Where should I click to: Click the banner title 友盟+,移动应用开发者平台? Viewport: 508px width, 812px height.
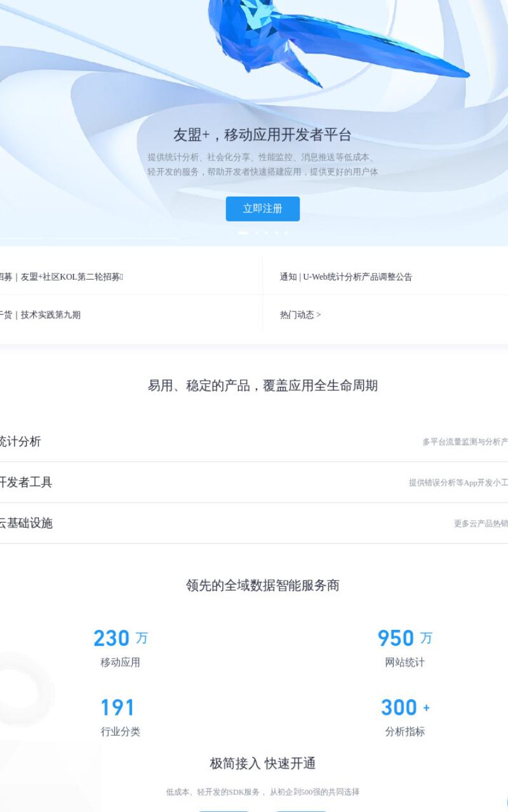tap(262, 134)
